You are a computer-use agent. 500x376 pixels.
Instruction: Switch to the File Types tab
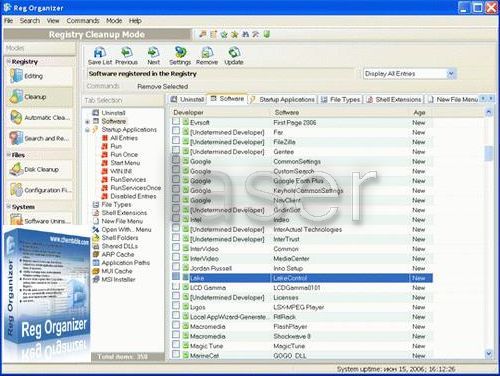pyautogui.click(x=341, y=99)
